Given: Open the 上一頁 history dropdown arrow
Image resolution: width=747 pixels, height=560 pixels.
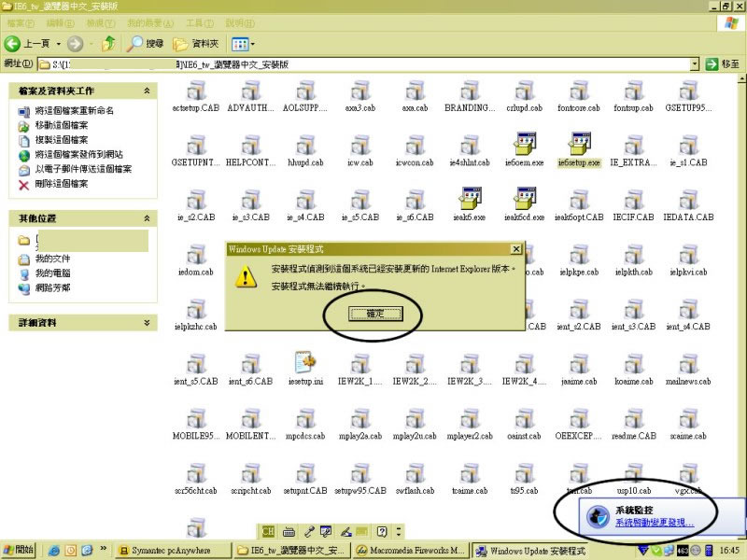Looking at the screenshot, I should pos(59,44).
